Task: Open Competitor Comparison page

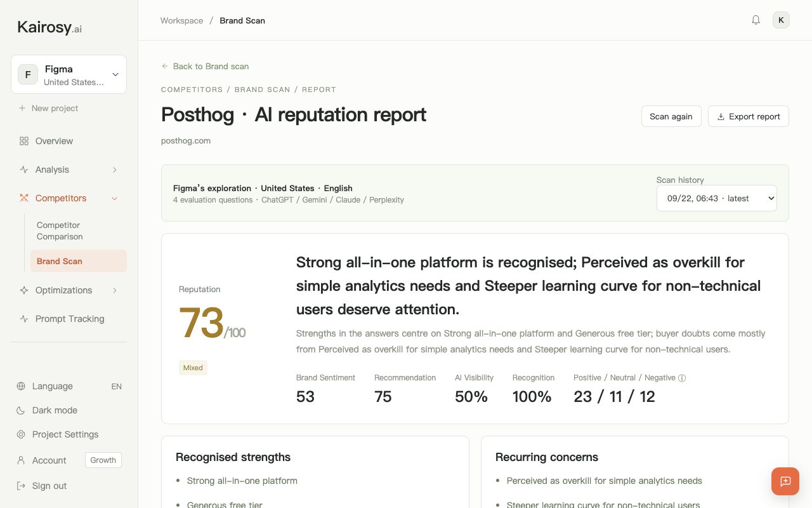Action: 79,231
